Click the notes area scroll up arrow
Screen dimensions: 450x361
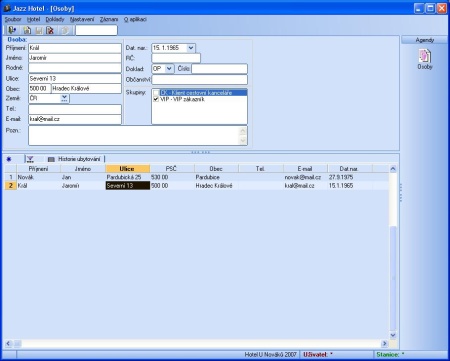pyautogui.click(x=243, y=131)
